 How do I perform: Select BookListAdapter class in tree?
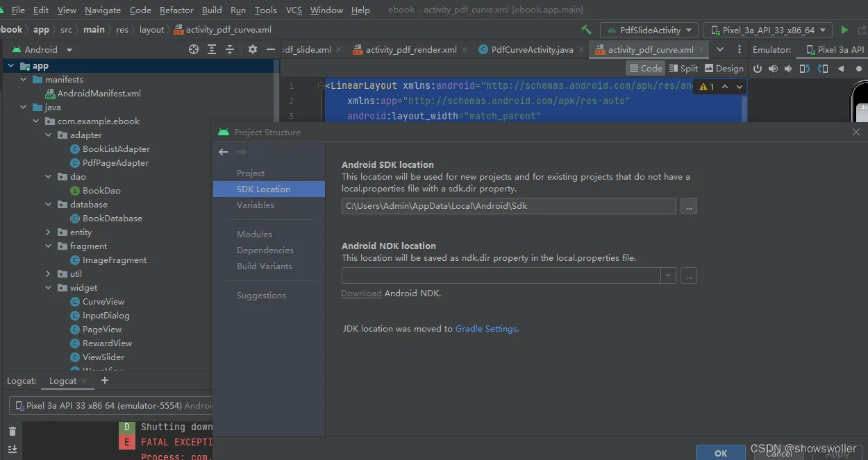[x=116, y=149]
